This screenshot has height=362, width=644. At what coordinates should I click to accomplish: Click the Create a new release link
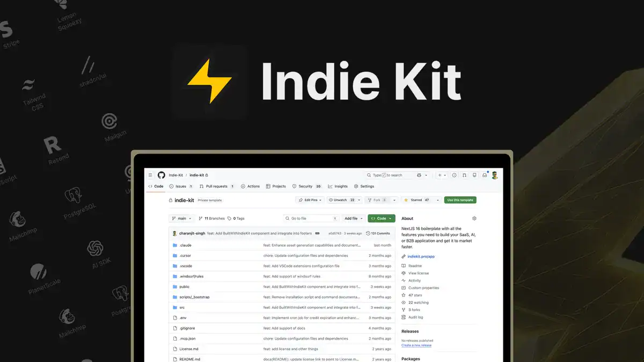point(416,345)
